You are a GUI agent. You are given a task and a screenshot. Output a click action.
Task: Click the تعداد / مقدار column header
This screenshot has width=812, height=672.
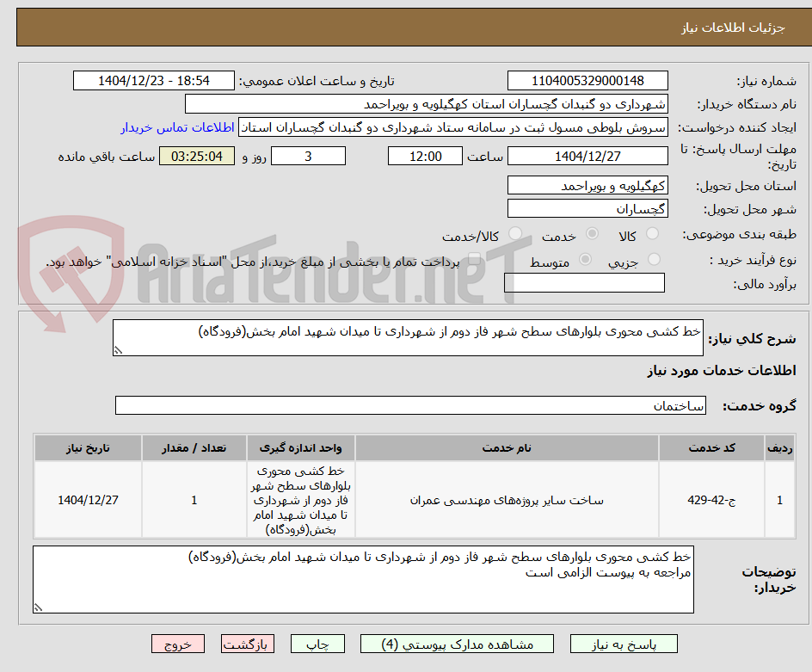194,447
